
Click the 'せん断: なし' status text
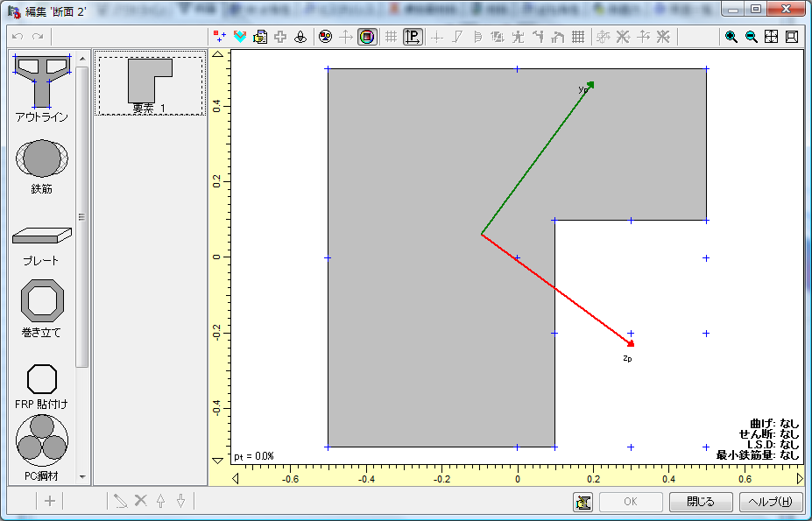[x=770, y=434]
